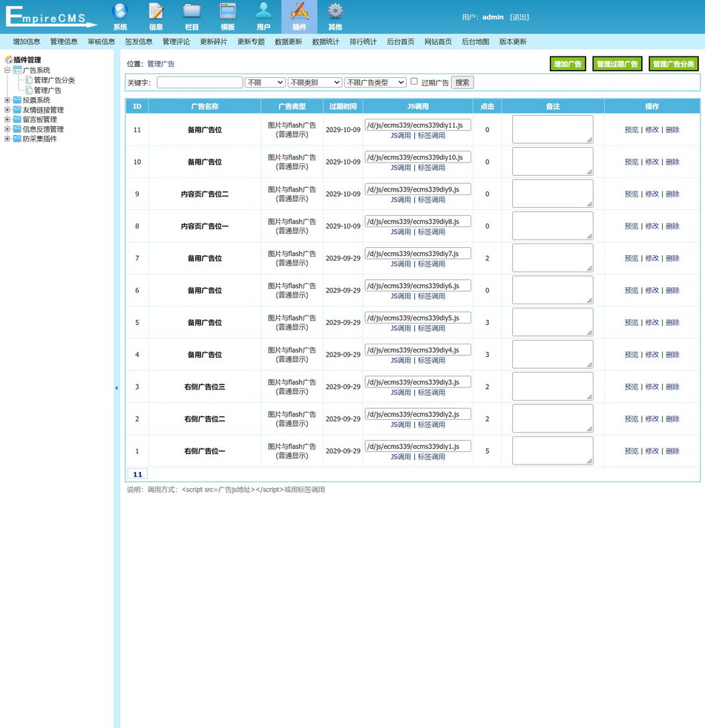Viewport: 705px width, 728px height.
Task: Open the 不限类别 dropdown
Action: 315,82
